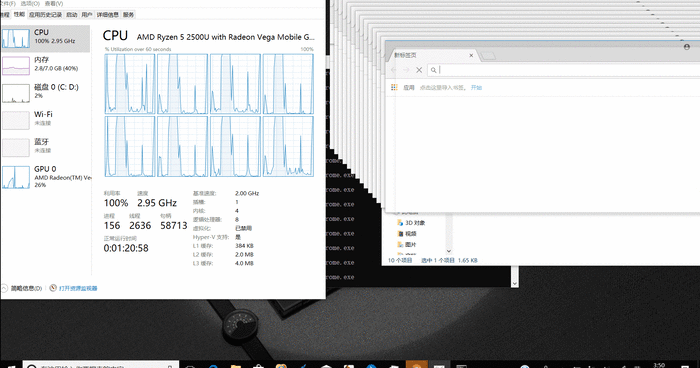Viewport: 700px width, 368px height.
Task: Click the Chrome profile avatar icon
Action: coord(687,47)
